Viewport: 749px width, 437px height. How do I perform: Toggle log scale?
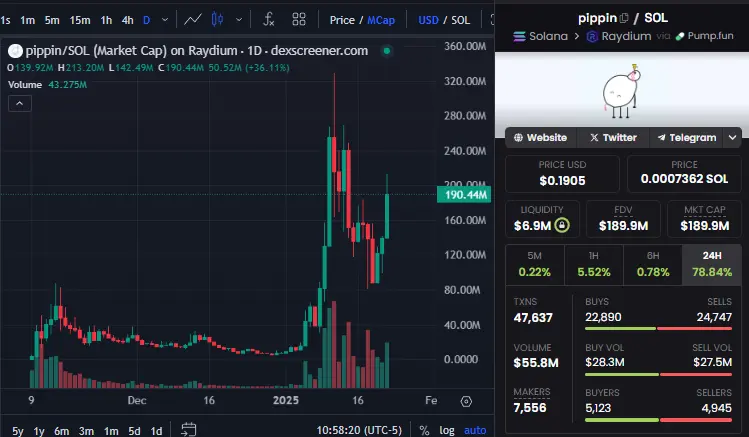(x=447, y=430)
